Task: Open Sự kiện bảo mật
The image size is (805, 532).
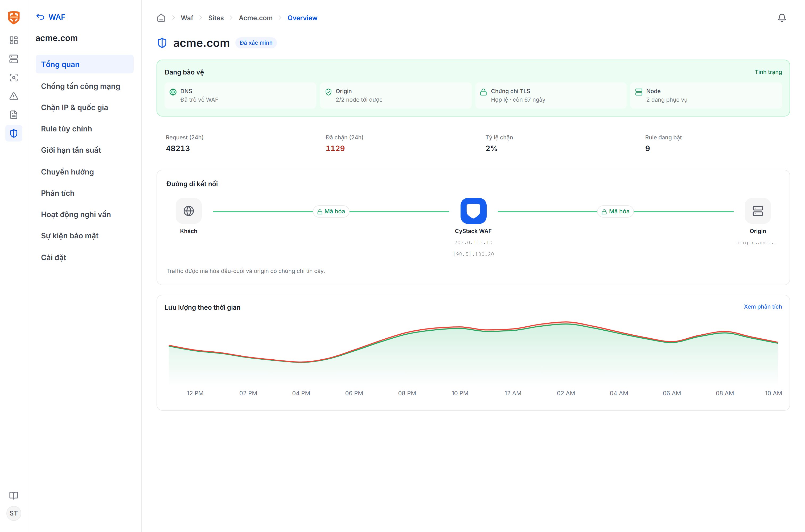Action: [x=85, y=236]
